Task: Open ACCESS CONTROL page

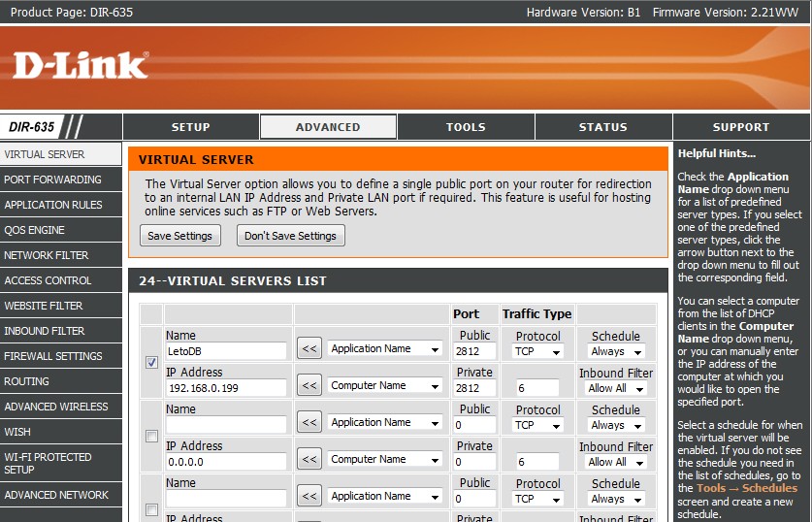Action: [x=60, y=280]
